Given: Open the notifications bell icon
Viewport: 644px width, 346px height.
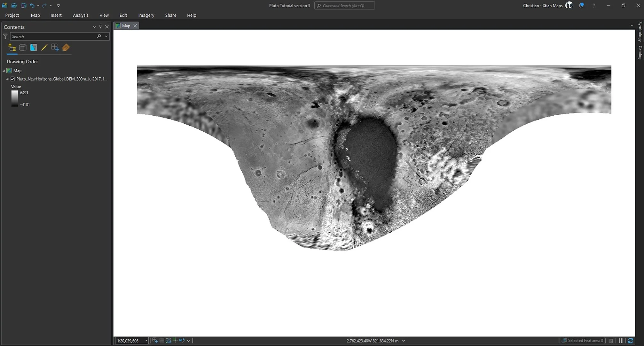Looking at the screenshot, I should [581, 5].
